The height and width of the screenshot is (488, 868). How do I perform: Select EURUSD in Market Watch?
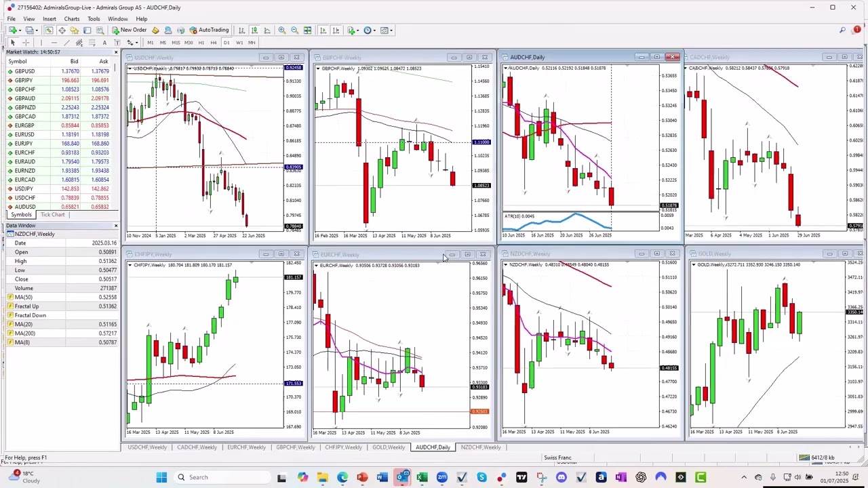24,134
